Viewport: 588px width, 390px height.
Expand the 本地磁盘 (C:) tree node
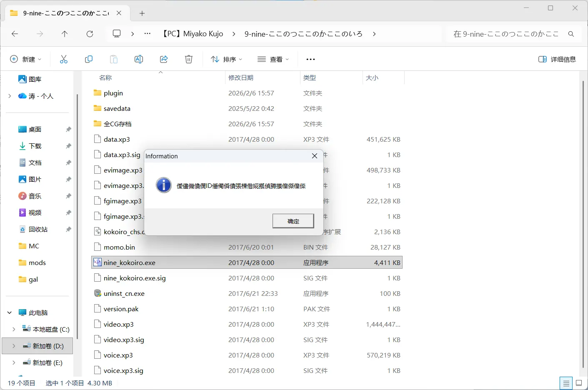click(14, 329)
